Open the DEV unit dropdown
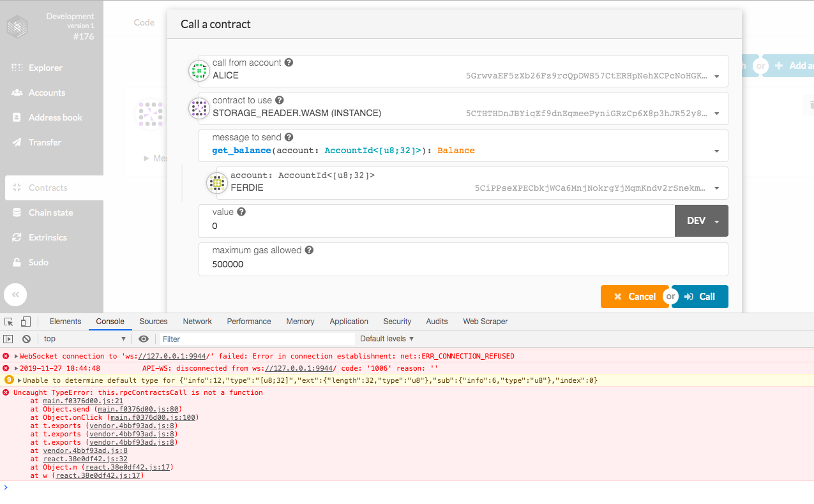The width and height of the screenshot is (814, 504). click(x=702, y=221)
